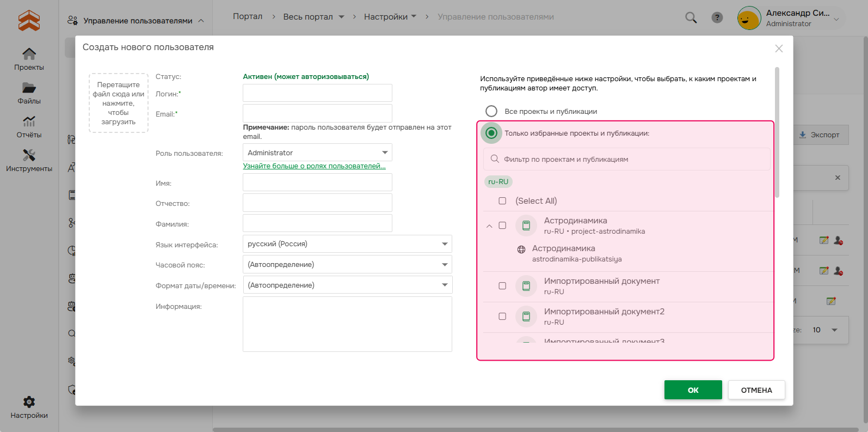Click the Импортированный документ green icon
This screenshot has width=868, height=432.
click(x=526, y=285)
